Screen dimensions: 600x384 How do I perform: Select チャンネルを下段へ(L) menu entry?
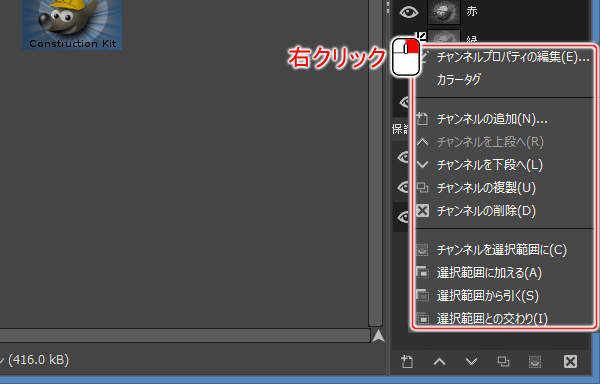(x=504, y=165)
